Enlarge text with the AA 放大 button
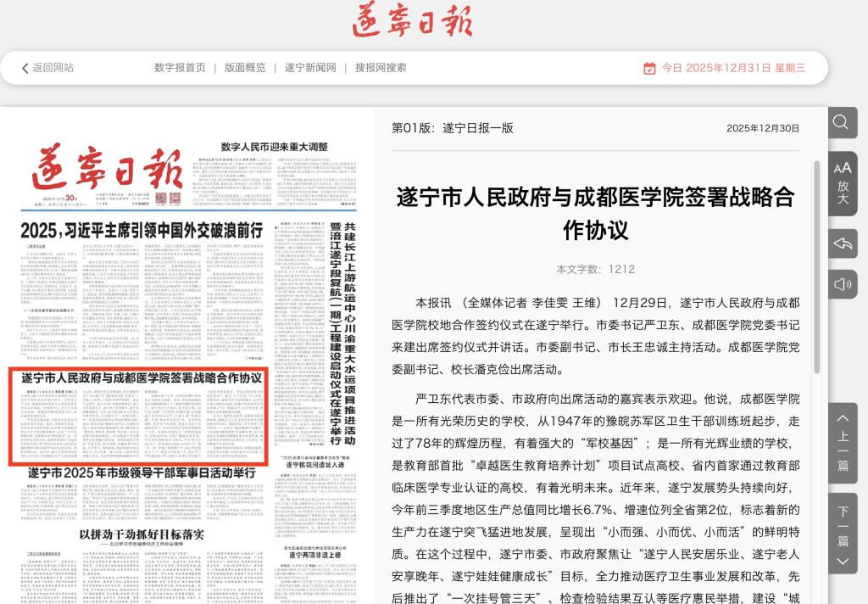The width and height of the screenshot is (868, 604). 842,182
